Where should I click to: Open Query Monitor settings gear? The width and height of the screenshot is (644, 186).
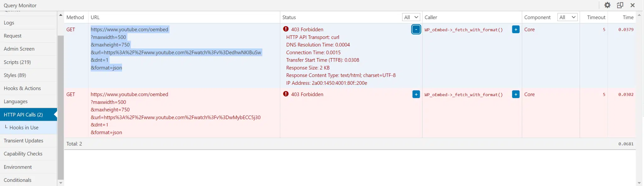click(x=607, y=5)
